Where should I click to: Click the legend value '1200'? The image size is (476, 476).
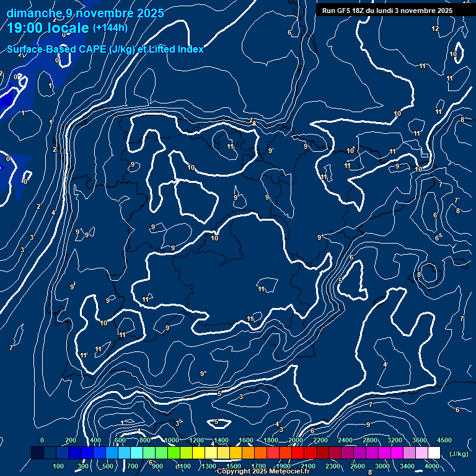pos(196,440)
